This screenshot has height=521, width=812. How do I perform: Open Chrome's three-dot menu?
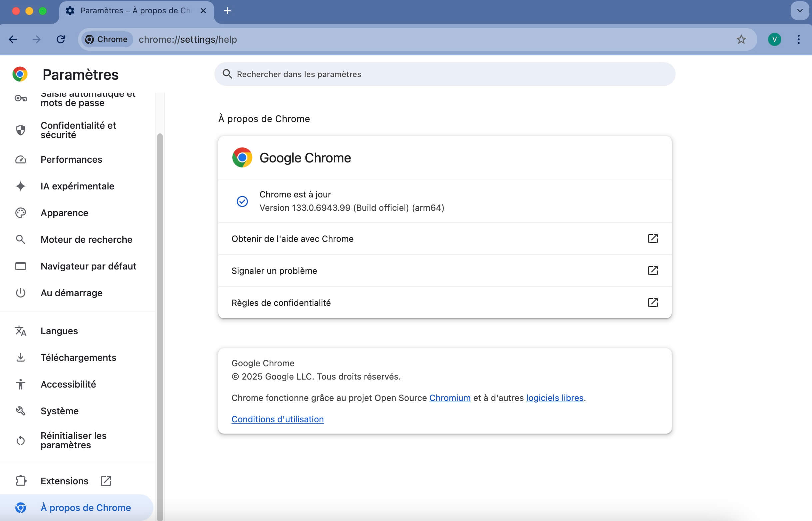click(x=798, y=39)
